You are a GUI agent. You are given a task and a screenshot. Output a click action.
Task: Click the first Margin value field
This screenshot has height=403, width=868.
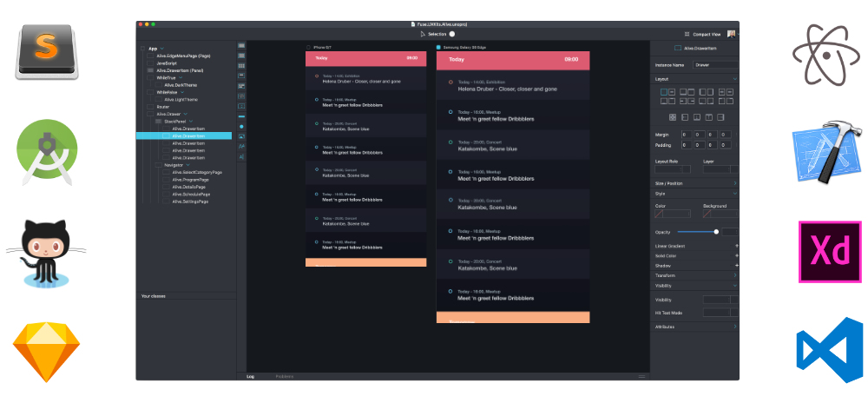click(x=687, y=135)
